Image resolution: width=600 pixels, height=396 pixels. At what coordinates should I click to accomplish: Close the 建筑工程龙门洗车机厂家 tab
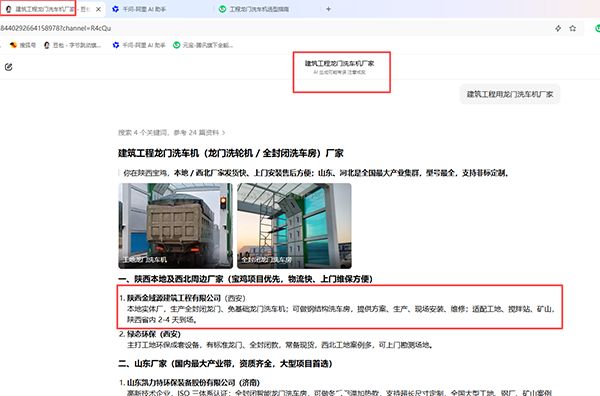click(x=98, y=9)
